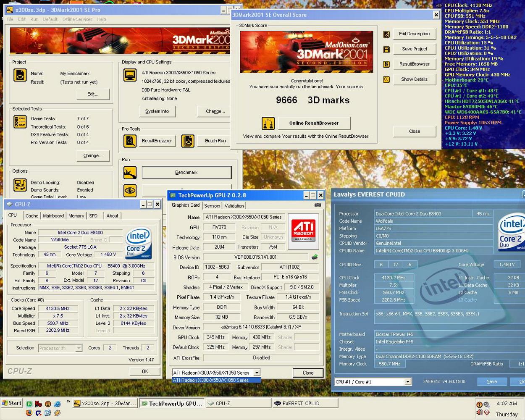Click the Close button in GPU-Z
525x420 pixels.
point(308,373)
